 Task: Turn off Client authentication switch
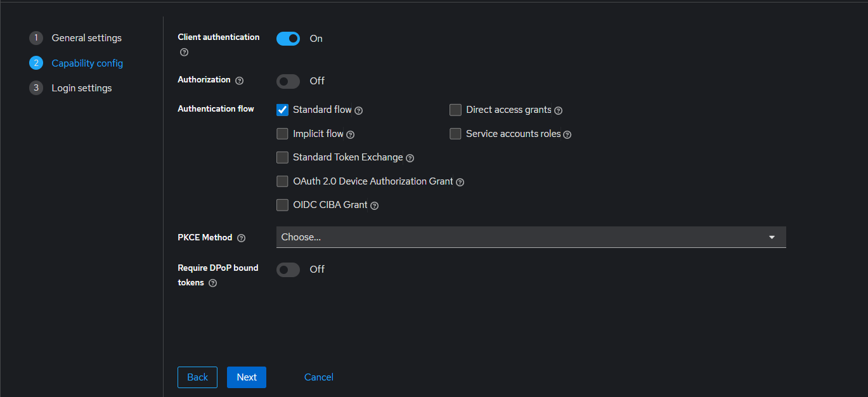point(288,39)
